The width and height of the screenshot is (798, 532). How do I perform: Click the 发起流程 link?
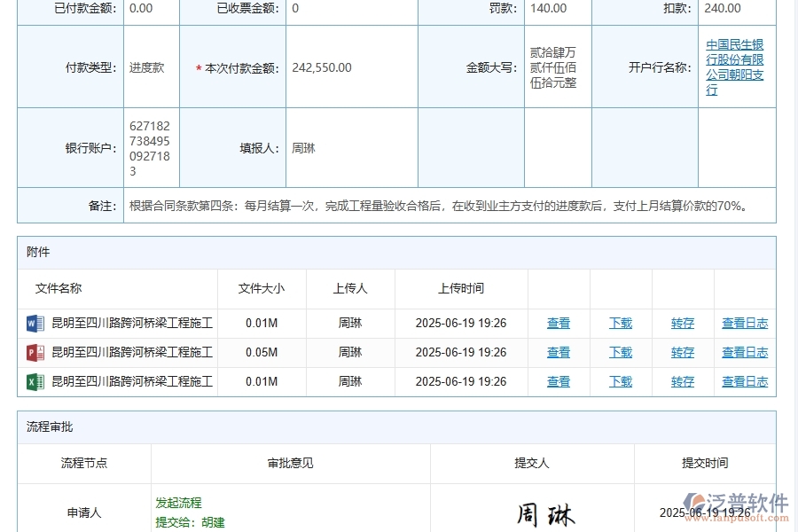[x=180, y=503]
